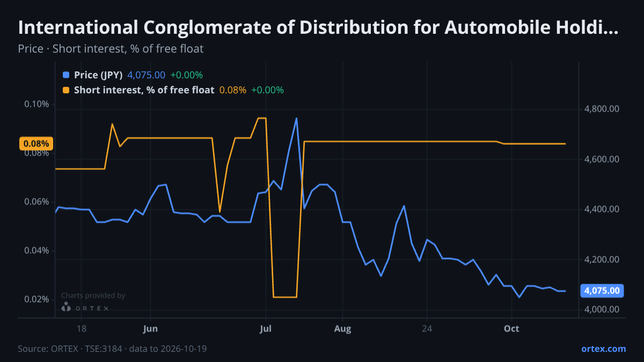Click the orange 0.08% legend value
The image size is (644, 362).
(x=233, y=90)
